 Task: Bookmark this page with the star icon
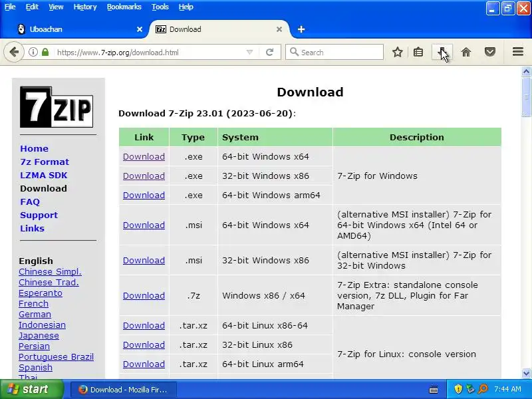click(x=397, y=53)
